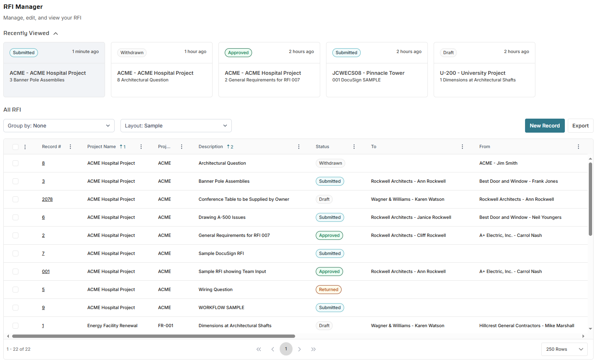Open the Group by: None dropdown

[59, 126]
